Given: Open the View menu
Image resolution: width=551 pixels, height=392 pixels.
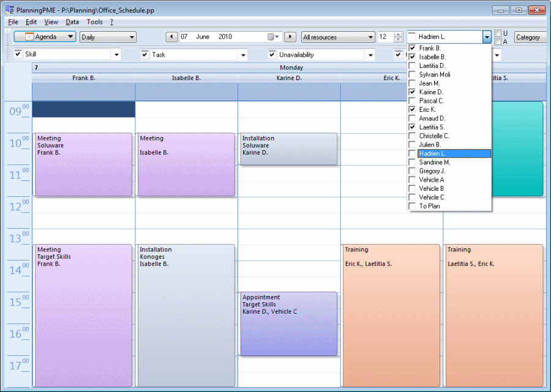Looking at the screenshot, I should pyautogui.click(x=51, y=22).
